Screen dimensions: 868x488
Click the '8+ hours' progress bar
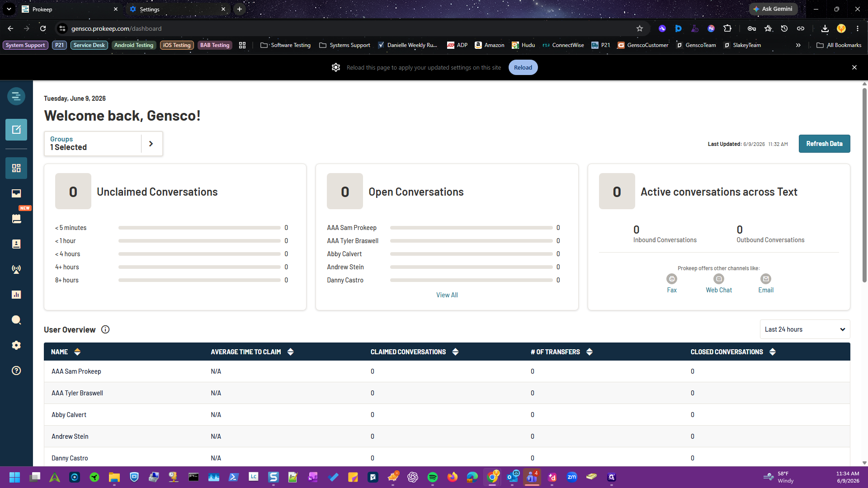point(199,280)
